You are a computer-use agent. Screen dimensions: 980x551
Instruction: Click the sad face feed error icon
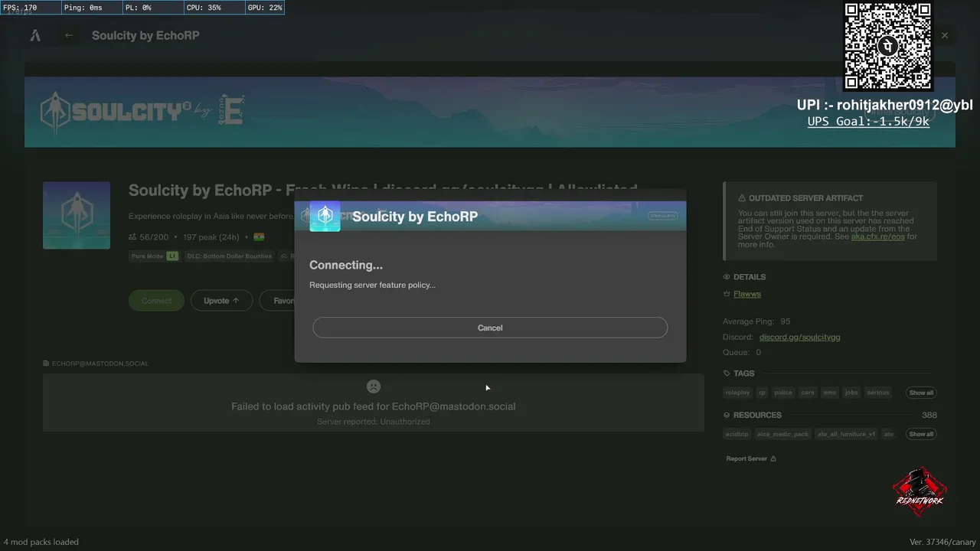(x=374, y=386)
